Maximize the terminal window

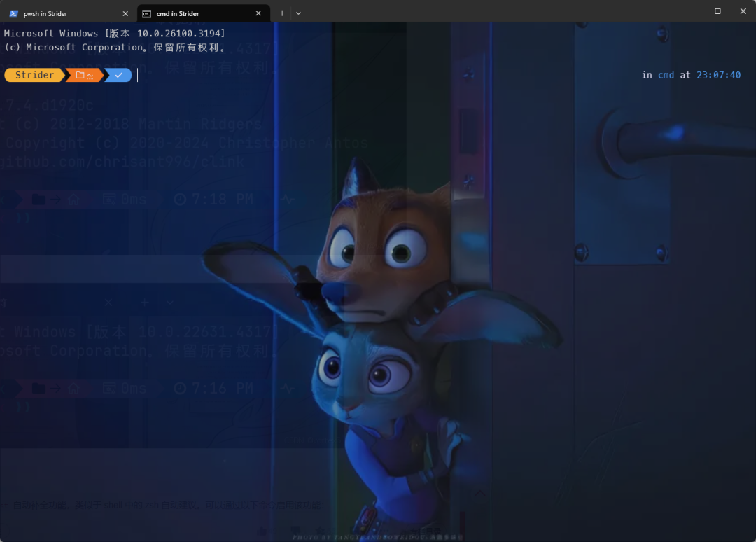coord(717,11)
